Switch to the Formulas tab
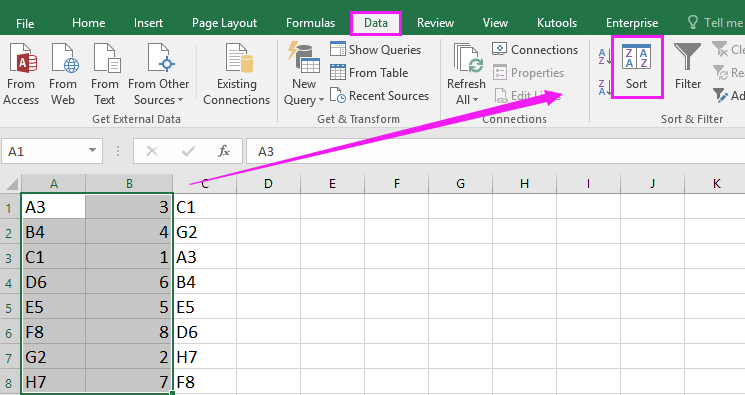This screenshot has width=745, height=395. coord(310,23)
